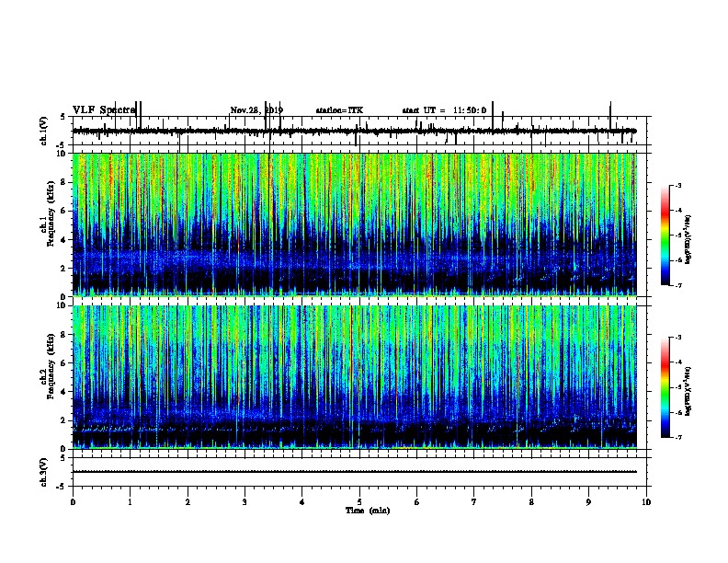Click time axis tick label "6"
Image resolution: width=728 pixels, height=563 pixels.
417,502
